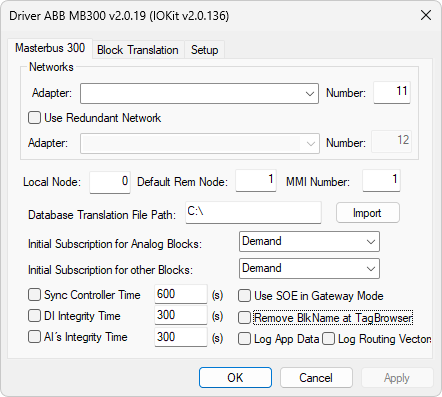The width and height of the screenshot is (442, 397).
Task: Switch to the Block Translation tab
Action: pos(138,50)
